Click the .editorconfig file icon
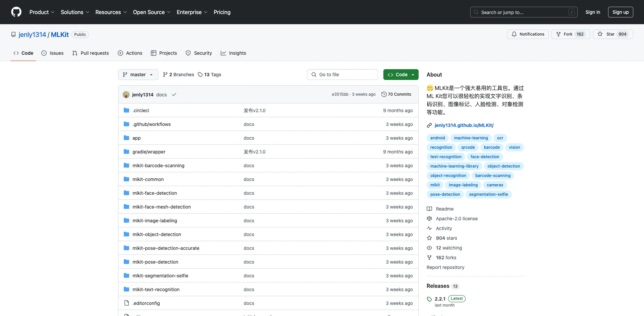Screen dimensions: 644x316 tap(126, 303)
